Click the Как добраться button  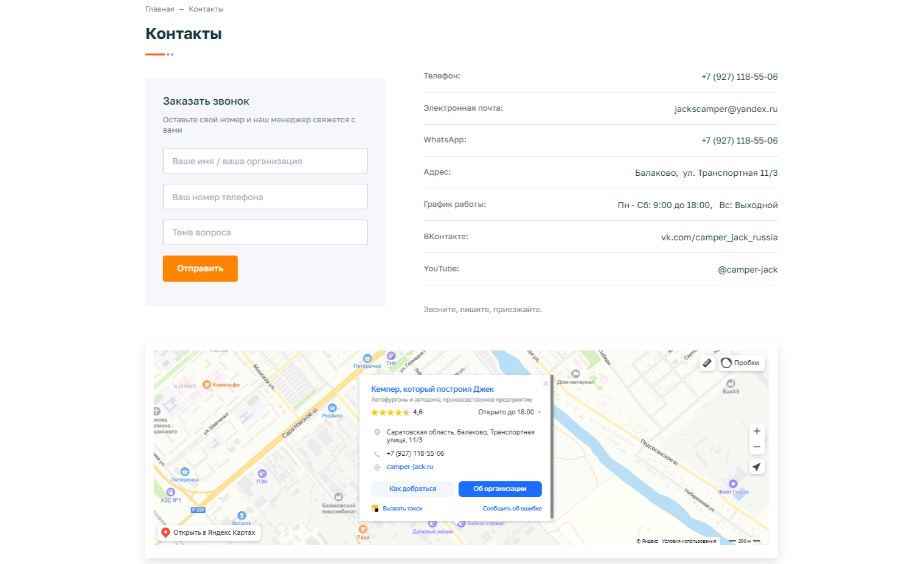pyautogui.click(x=412, y=489)
